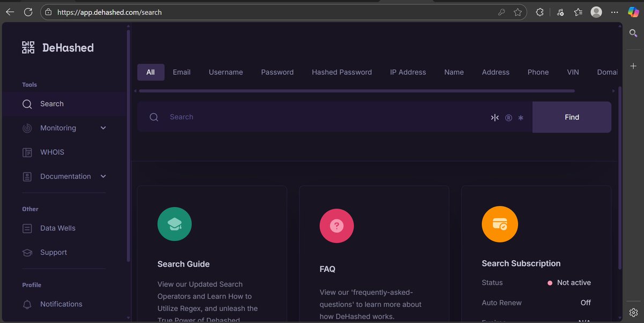Select the IP Address tab
This screenshot has height=323, width=644.
point(408,71)
